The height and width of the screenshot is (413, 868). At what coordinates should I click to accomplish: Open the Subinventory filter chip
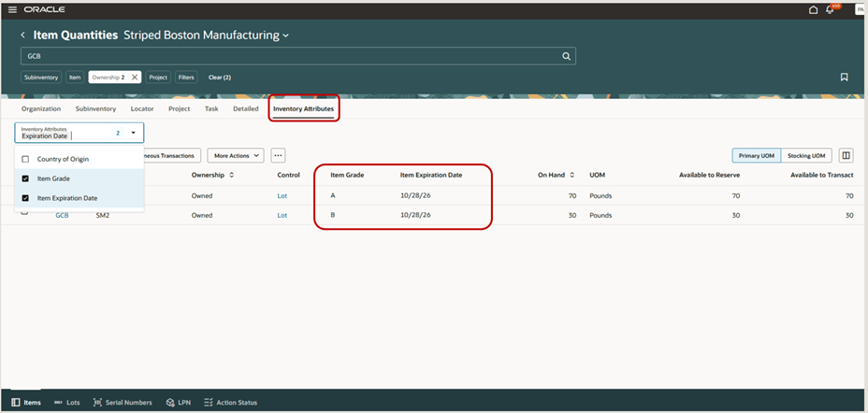[x=41, y=78]
